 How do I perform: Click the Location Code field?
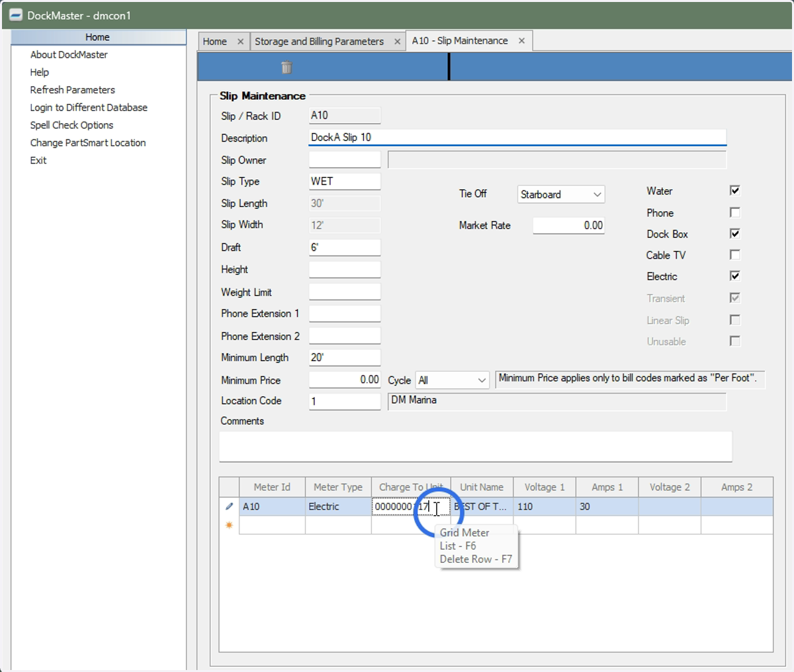click(x=345, y=401)
